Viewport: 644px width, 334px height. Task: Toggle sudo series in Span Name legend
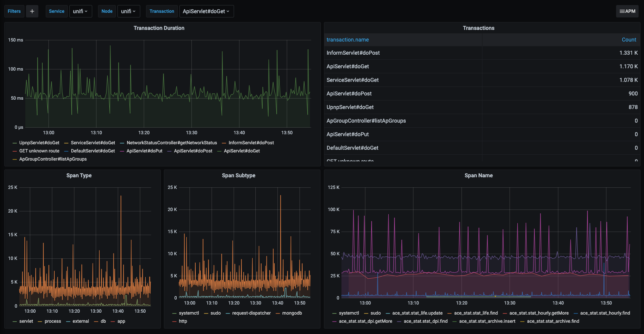pyautogui.click(x=376, y=313)
